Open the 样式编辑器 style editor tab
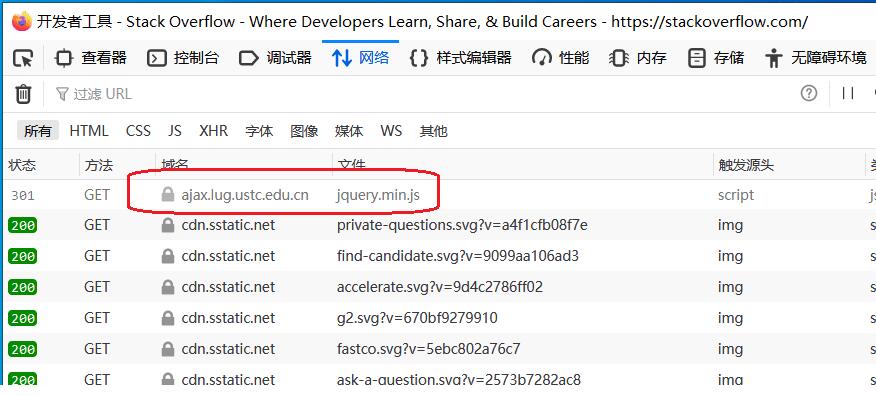 click(x=460, y=58)
